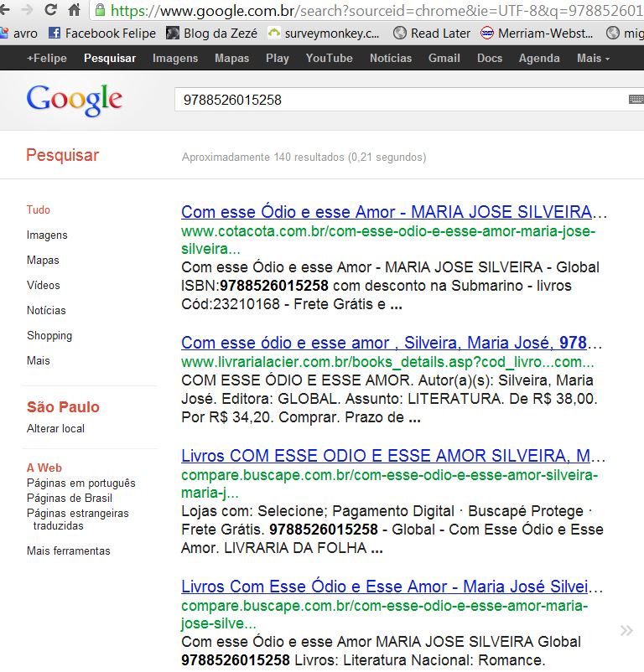
Task: Click the Pesquisar heading in red
Action: tap(63, 155)
